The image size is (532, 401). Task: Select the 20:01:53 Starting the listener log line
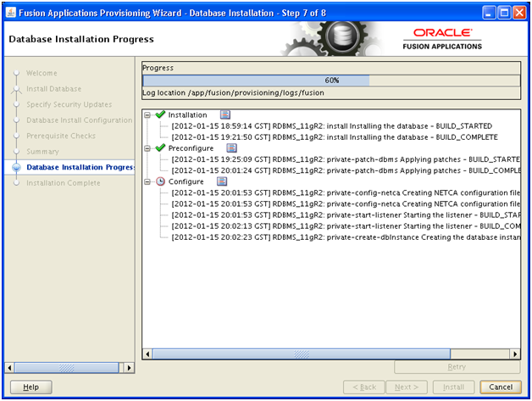(x=346, y=215)
